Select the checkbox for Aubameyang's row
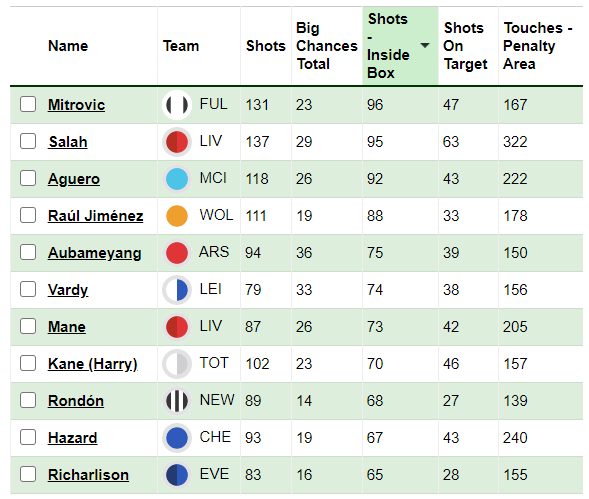 [x=28, y=252]
